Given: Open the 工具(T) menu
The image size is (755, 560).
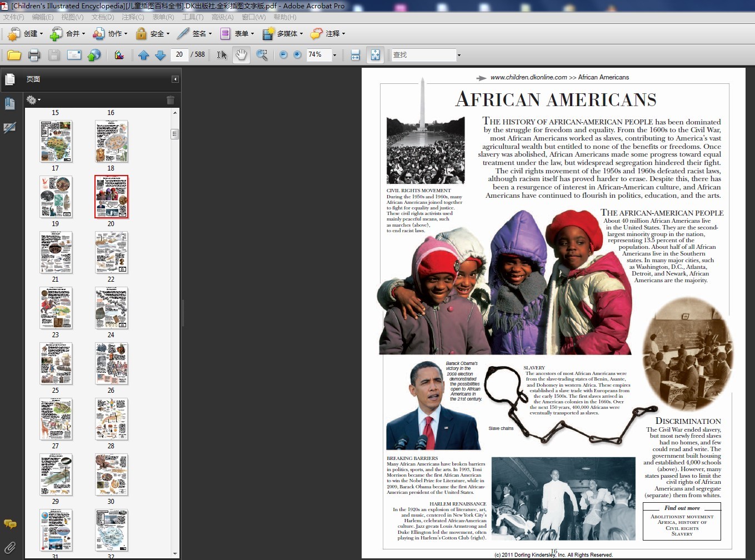Looking at the screenshot, I should coord(193,17).
